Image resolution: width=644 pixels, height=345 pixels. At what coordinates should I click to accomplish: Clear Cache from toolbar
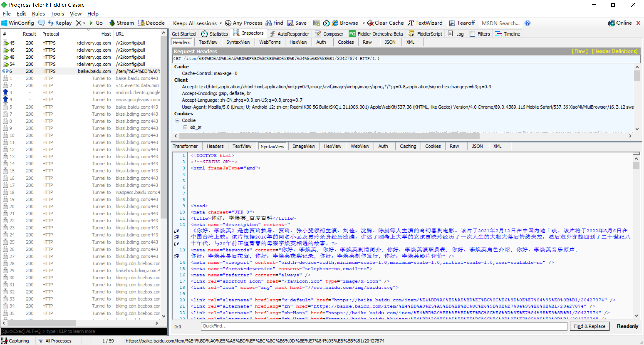385,23
